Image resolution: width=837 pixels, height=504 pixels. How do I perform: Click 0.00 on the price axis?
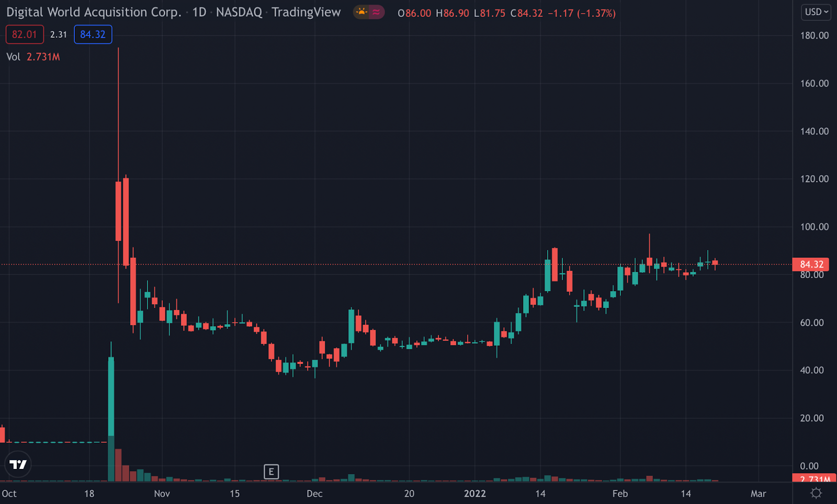click(809, 466)
